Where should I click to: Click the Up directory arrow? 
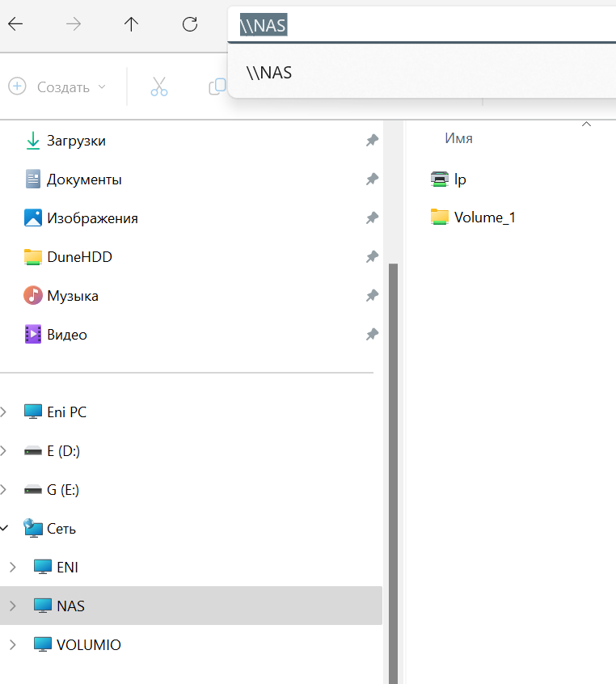pyautogui.click(x=132, y=24)
